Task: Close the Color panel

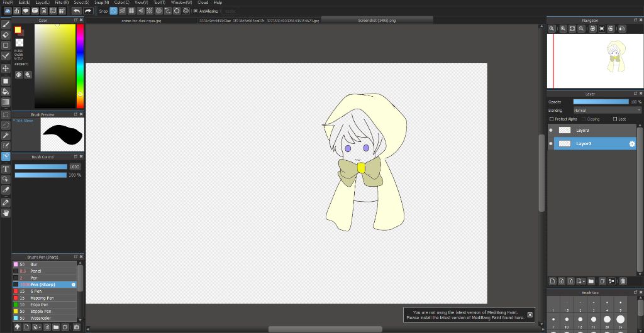Action: 81,20
